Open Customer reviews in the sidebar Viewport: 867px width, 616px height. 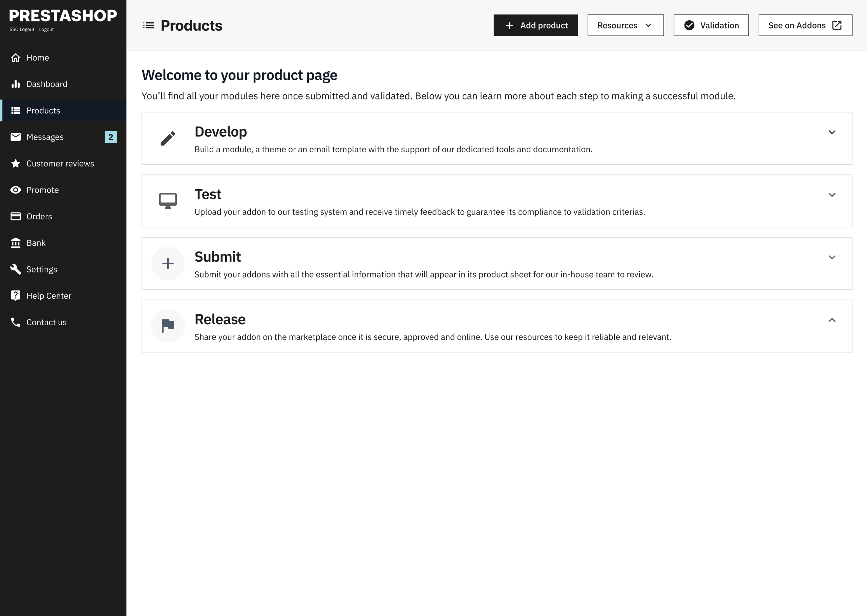[60, 163]
